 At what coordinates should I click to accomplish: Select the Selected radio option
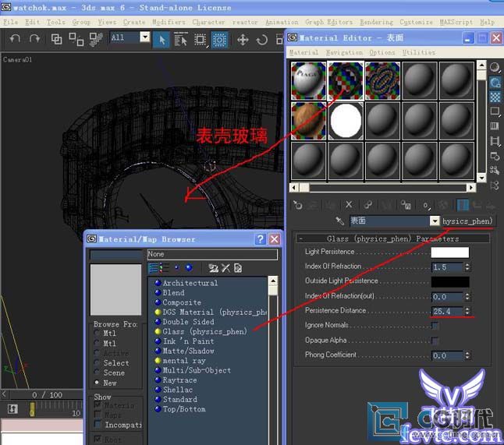tap(96, 362)
